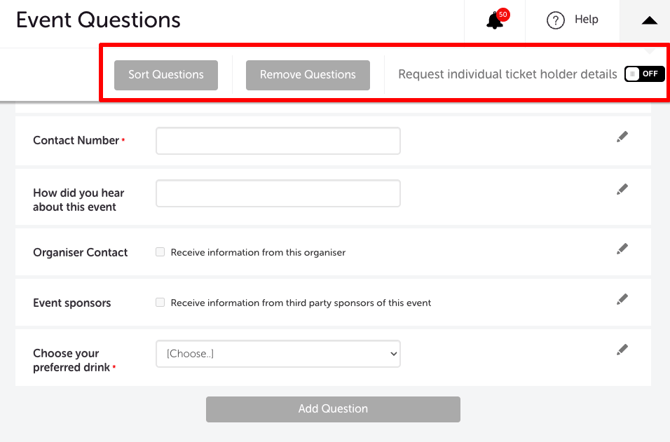670x442 pixels.
Task: Focus the How did you hear field
Action: click(278, 193)
